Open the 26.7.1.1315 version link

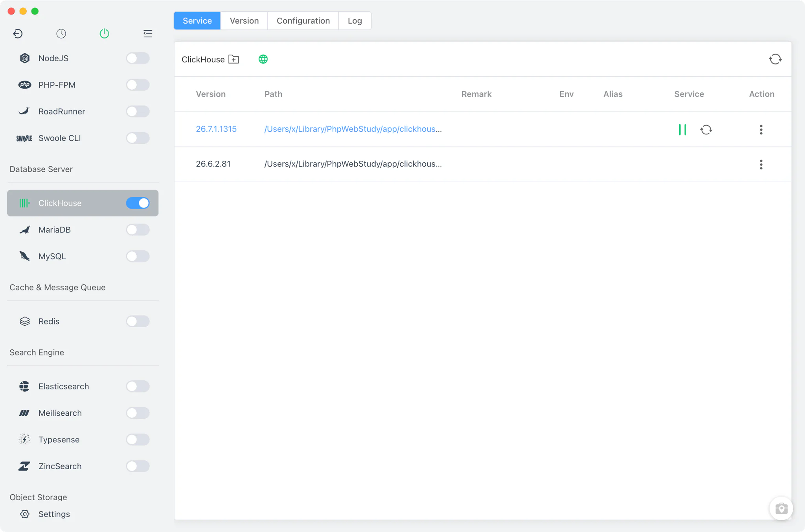tap(216, 129)
